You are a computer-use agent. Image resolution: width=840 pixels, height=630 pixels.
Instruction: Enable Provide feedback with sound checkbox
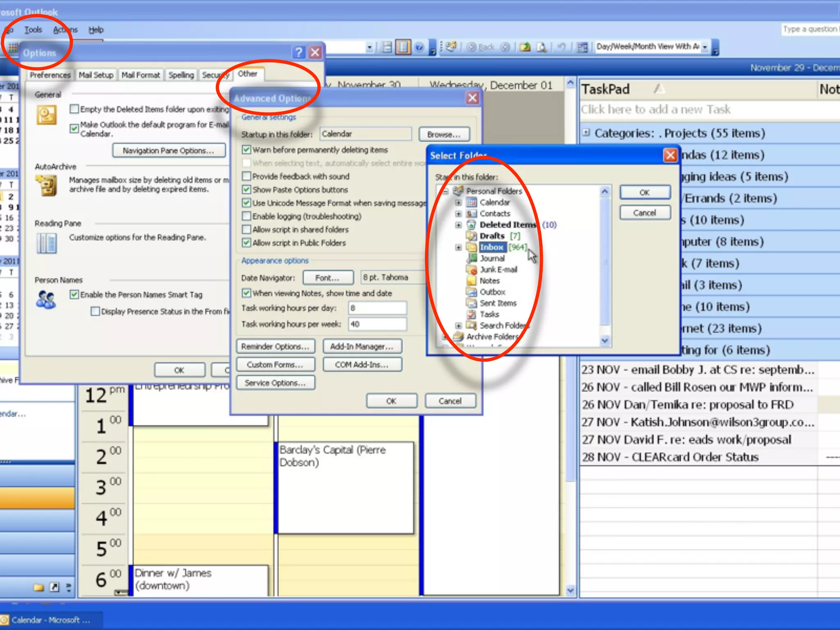click(x=247, y=176)
